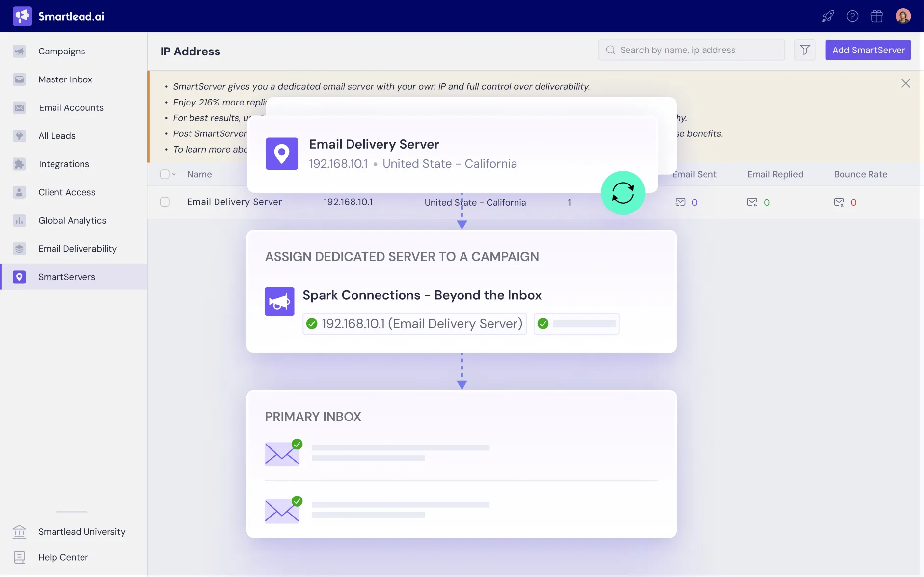
Task: Close the SmartServer info banner
Action: click(x=906, y=83)
